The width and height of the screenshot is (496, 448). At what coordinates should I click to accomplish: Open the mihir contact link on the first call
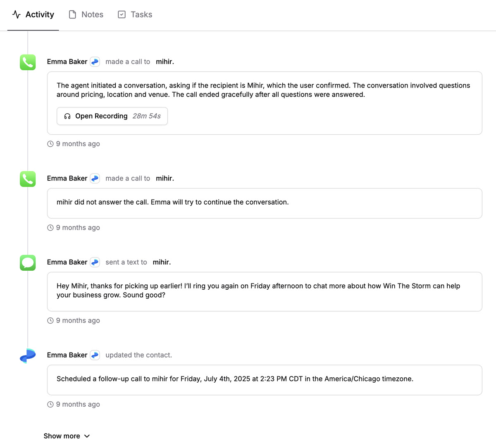coord(165,61)
